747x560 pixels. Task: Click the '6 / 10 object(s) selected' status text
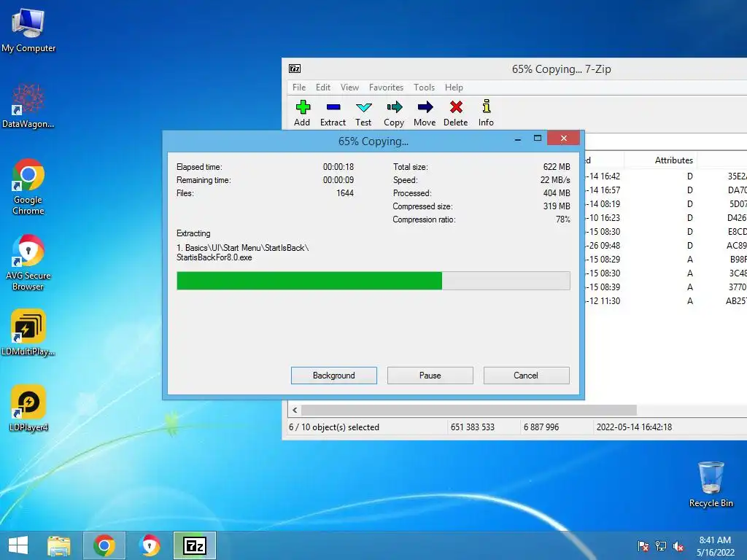point(334,427)
